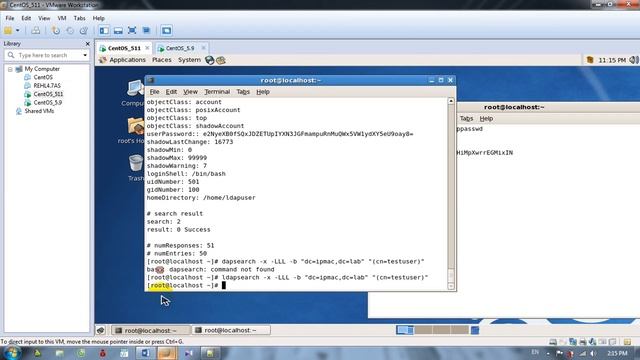Viewport: 640px width, 360px height.
Task: Open the front terminal's Edit menu
Action: 171,92
